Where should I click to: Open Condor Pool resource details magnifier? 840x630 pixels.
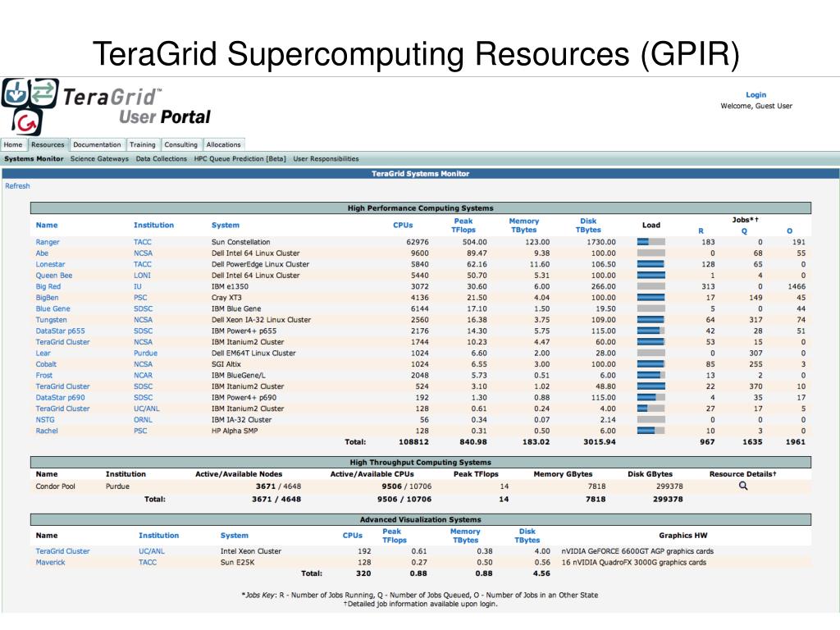point(743,486)
